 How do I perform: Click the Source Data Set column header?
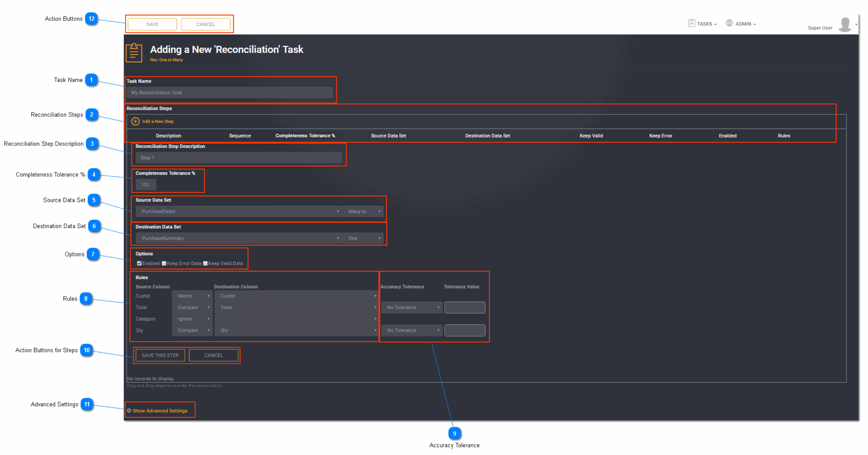[x=389, y=136]
